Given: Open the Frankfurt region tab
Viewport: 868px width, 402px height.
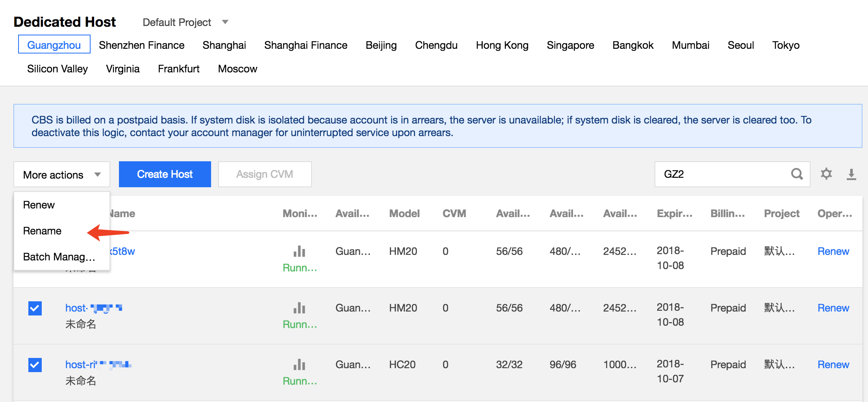Looking at the screenshot, I should [x=178, y=69].
